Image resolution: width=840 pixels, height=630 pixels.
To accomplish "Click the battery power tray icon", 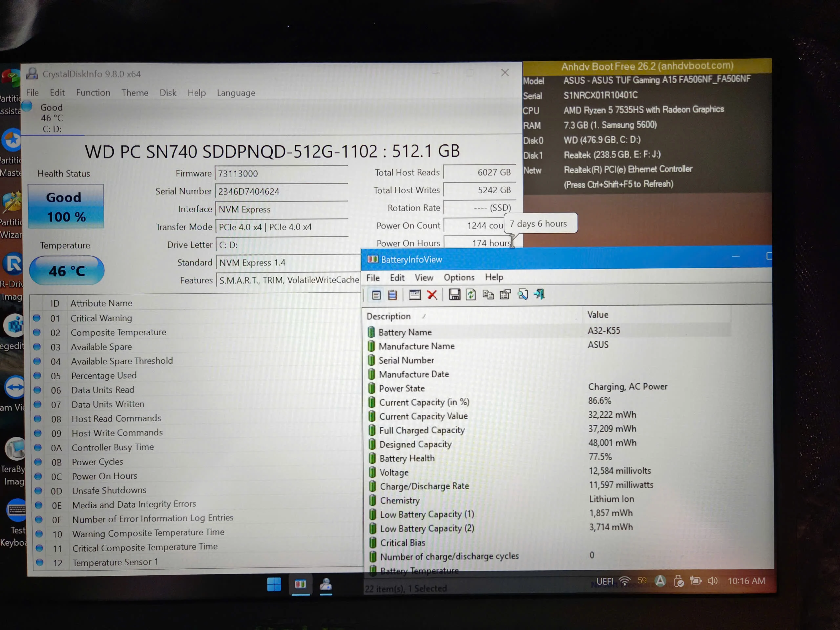I will point(696,581).
